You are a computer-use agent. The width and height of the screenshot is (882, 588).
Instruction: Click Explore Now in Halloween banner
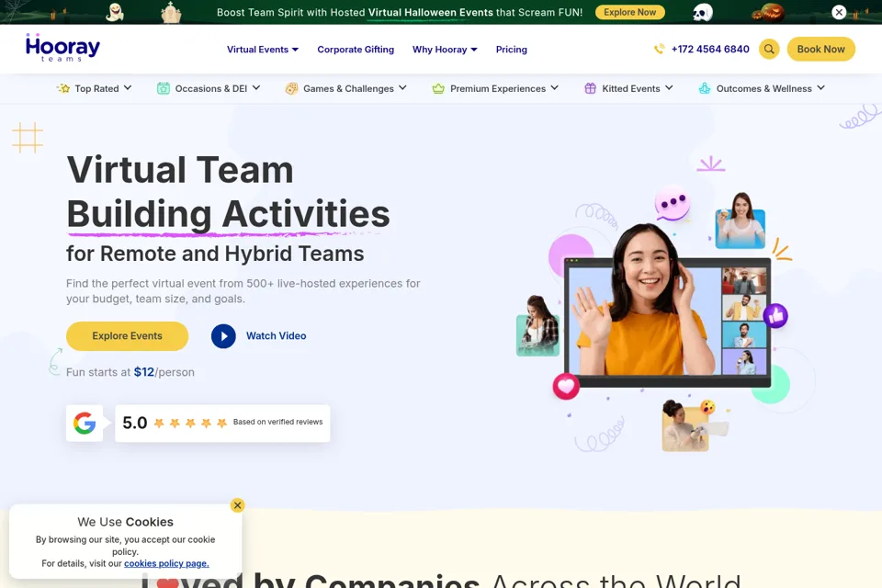tap(630, 12)
